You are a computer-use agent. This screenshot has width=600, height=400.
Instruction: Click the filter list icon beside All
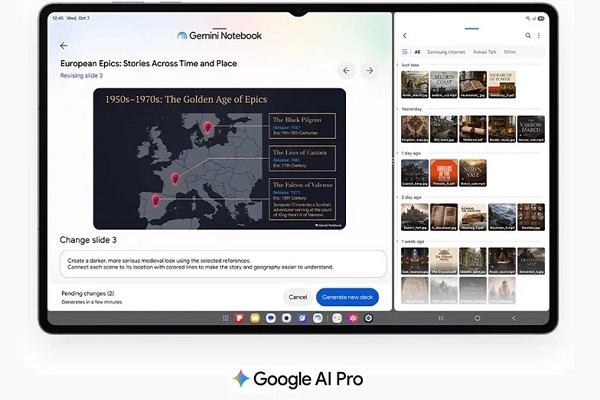coord(404,52)
